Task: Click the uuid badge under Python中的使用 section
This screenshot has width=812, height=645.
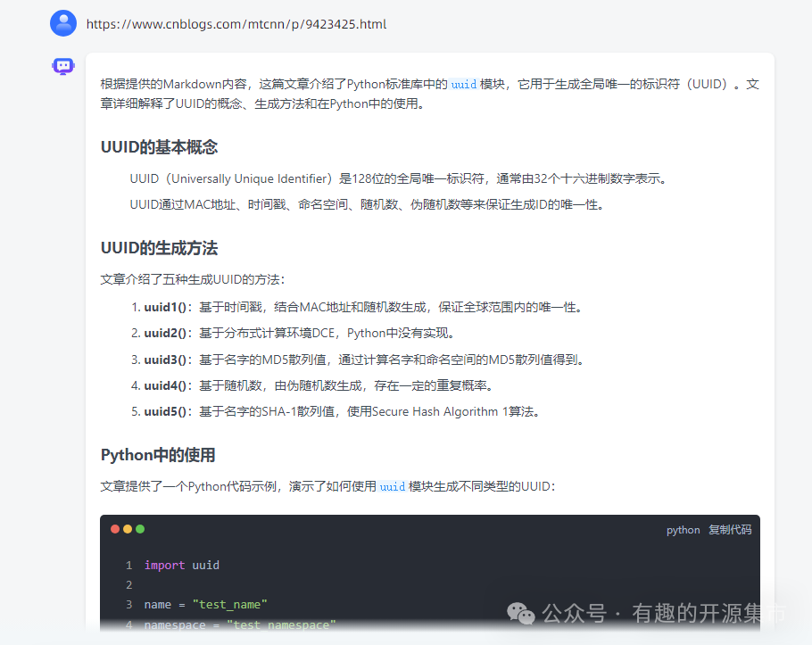Action: [x=393, y=487]
